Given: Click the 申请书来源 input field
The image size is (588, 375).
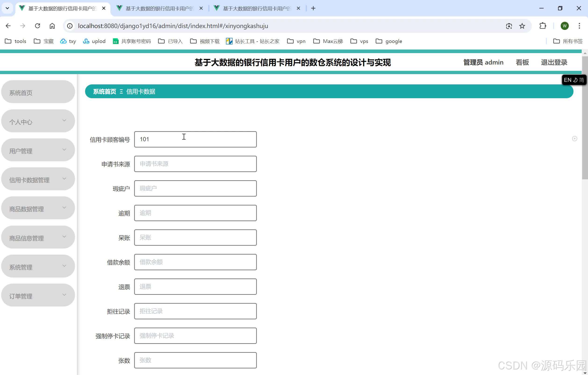Looking at the screenshot, I should (x=195, y=164).
